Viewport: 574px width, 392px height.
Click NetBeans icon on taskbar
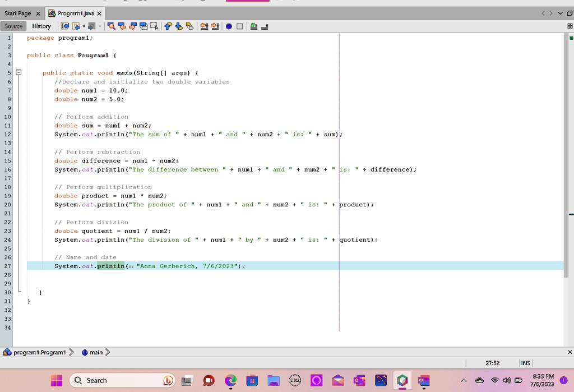click(x=402, y=381)
